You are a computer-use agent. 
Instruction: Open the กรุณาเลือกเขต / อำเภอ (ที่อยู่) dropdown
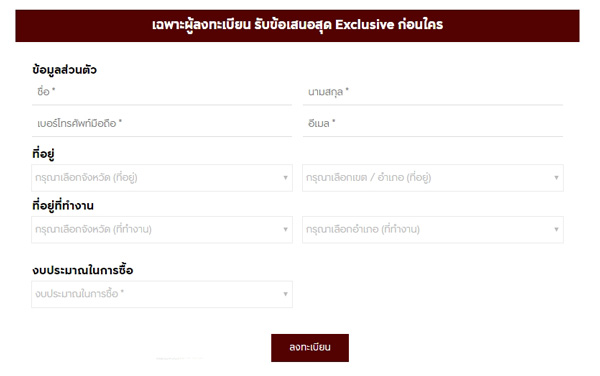[x=433, y=178]
